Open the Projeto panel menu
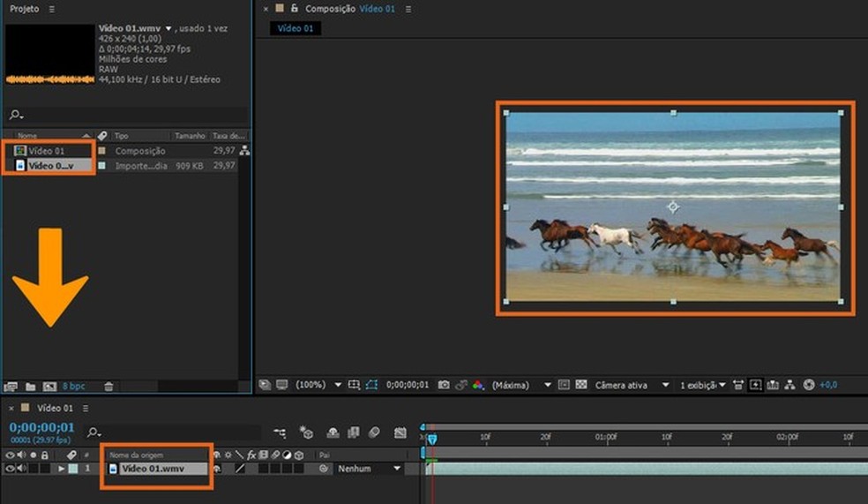Screen dimensions: 868x504 [x=51, y=9]
